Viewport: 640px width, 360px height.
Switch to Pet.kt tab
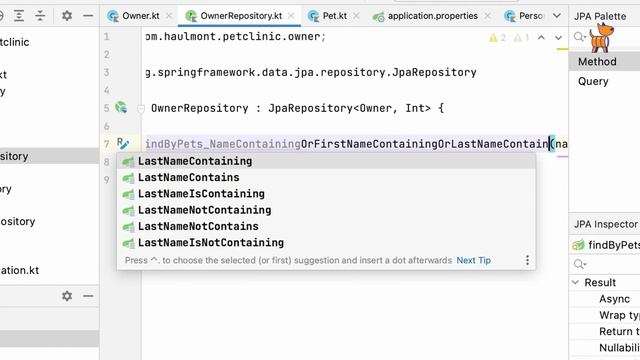[334, 16]
